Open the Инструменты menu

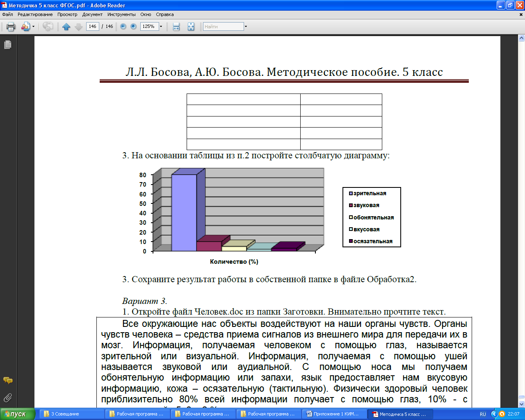pos(121,14)
